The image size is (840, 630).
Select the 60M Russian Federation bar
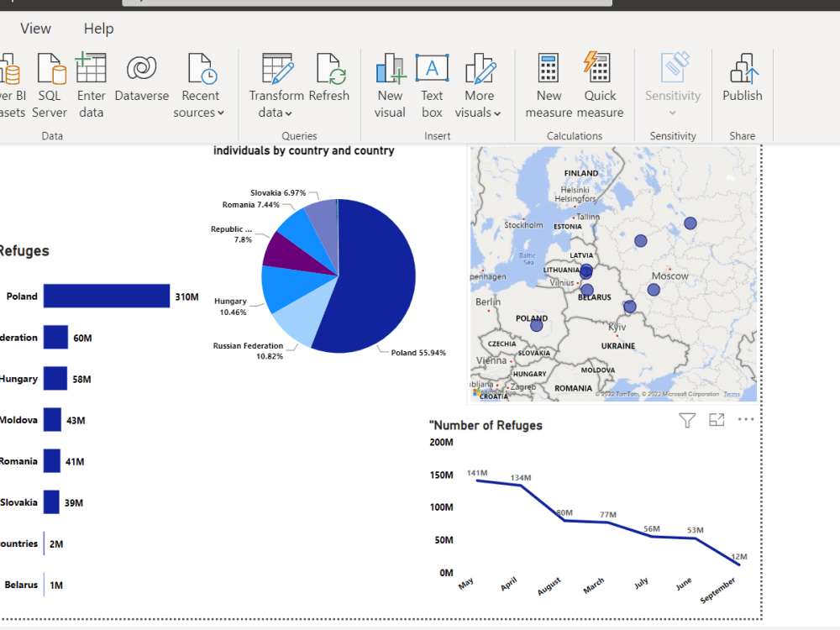[55, 338]
